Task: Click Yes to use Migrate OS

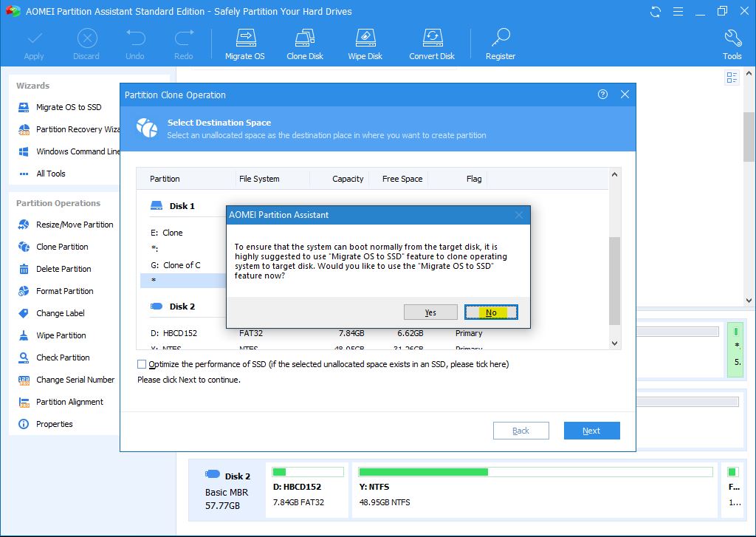Action: (x=430, y=312)
